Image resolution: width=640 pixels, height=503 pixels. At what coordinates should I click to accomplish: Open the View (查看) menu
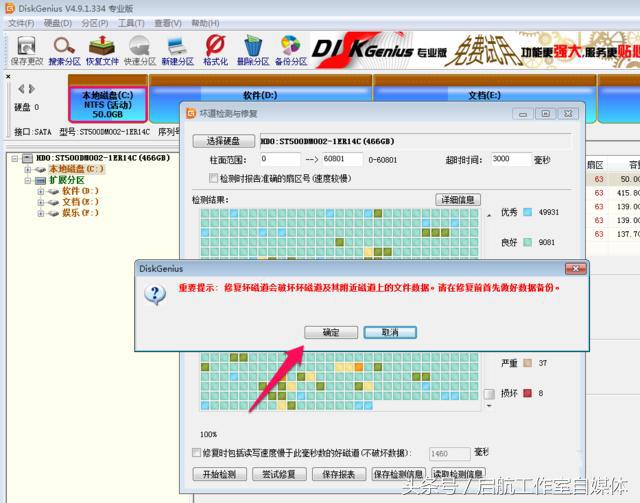tap(167, 23)
